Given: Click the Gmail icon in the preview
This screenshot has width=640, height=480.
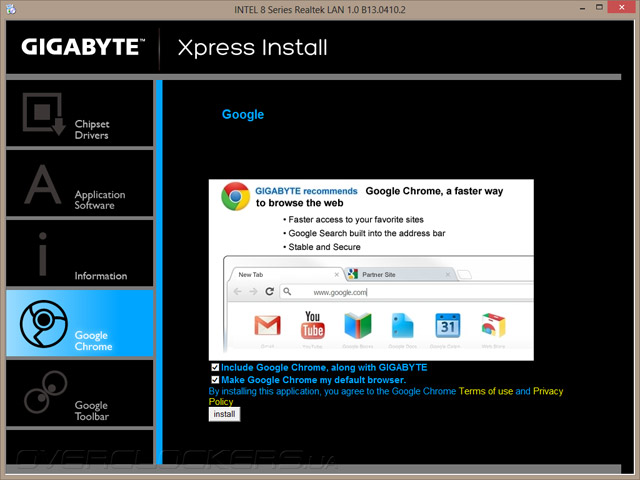Looking at the screenshot, I should (x=267, y=325).
